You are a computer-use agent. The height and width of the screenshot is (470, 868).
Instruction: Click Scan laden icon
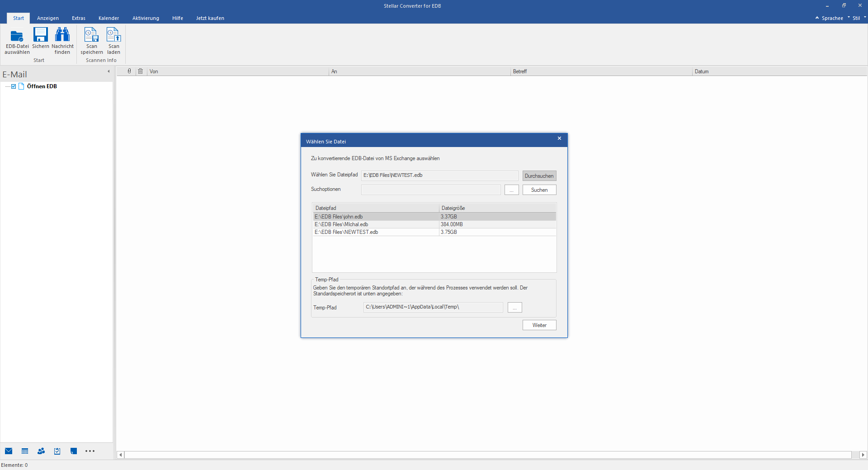(113, 41)
